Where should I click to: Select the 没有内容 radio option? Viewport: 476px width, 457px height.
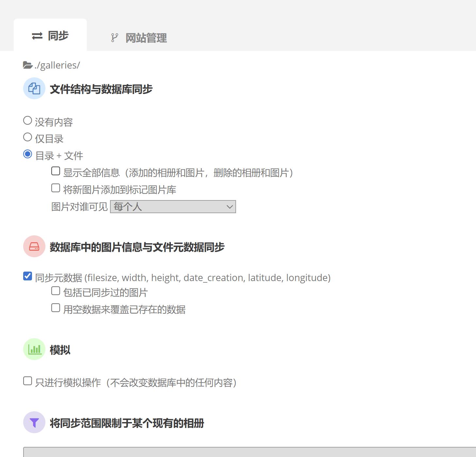[x=28, y=121]
